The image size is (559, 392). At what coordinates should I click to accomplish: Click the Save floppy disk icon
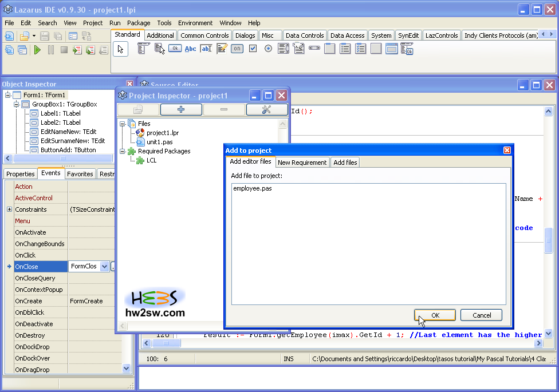(x=45, y=36)
